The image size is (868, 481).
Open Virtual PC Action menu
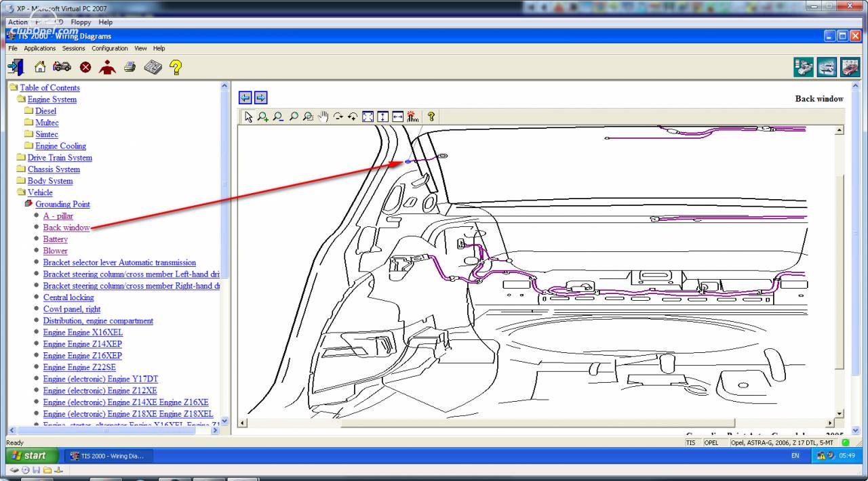(18, 22)
